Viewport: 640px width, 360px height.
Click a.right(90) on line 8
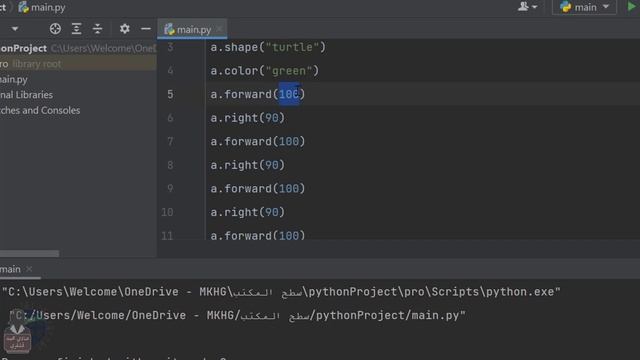pyautogui.click(x=247, y=165)
